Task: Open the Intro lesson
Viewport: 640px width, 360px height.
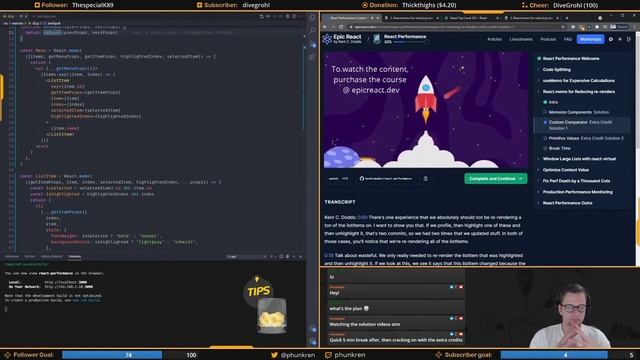Action: 553,102
